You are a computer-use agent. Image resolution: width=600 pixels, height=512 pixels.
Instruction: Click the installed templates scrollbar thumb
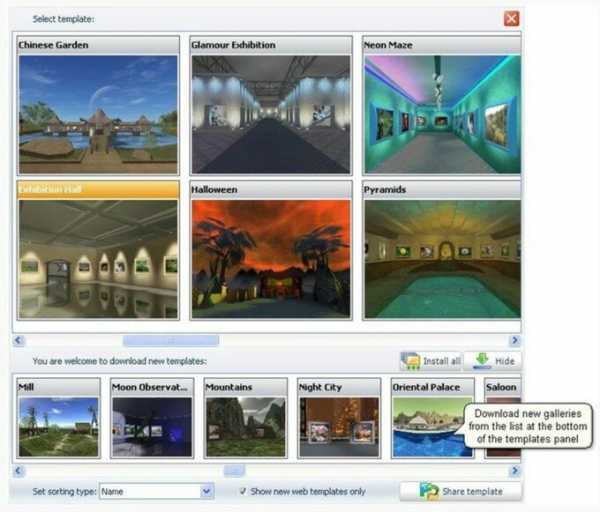pyautogui.click(x=171, y=340)
